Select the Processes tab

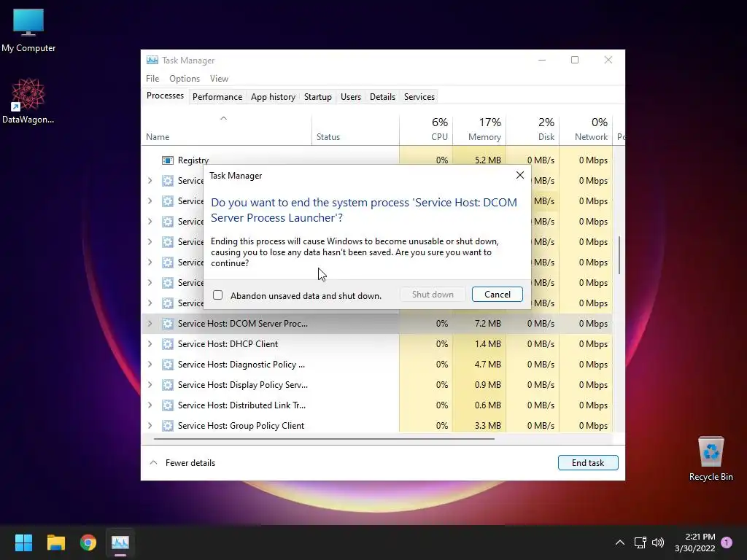click(x=165, y=96)
